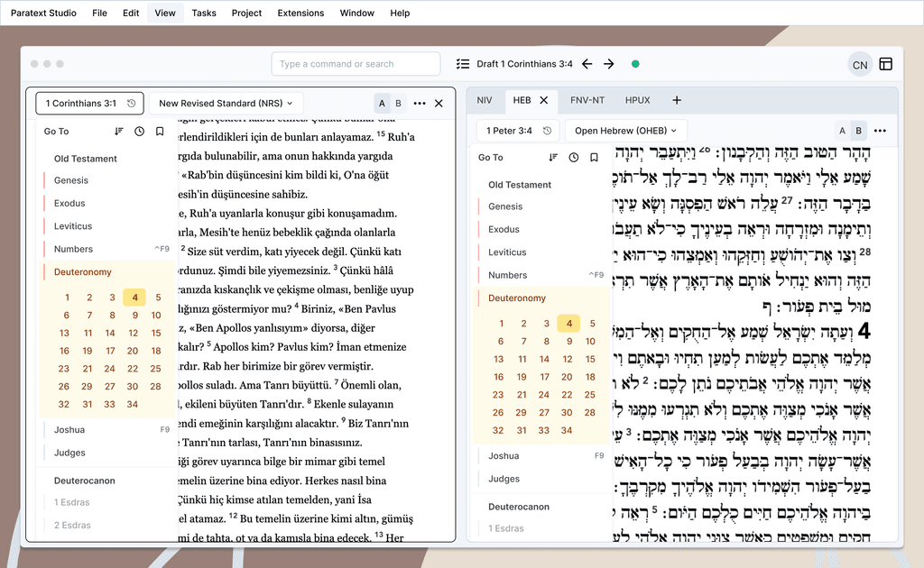924x568 pixels.
Task: Open the layout panel icon top-right
Action: pos(886,64)
